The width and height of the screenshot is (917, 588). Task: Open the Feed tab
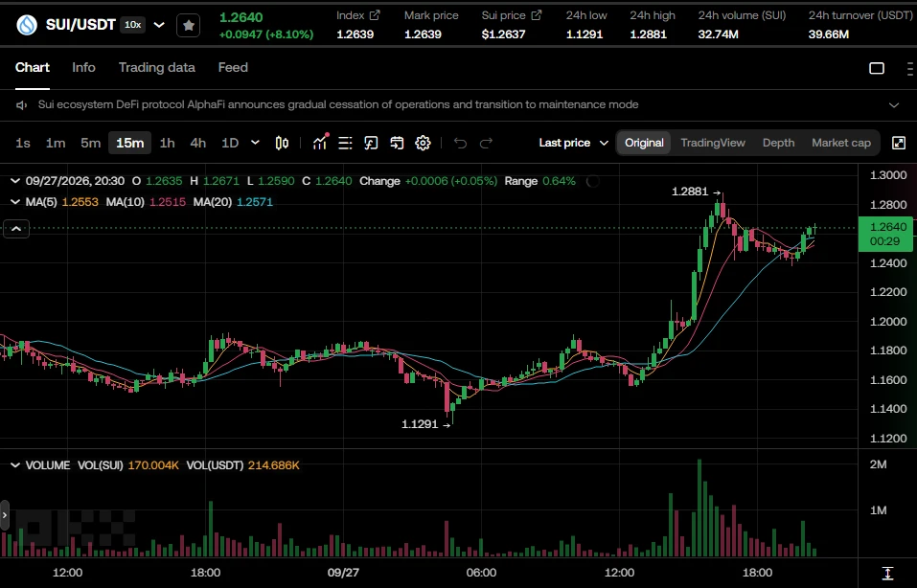[233, 68]
